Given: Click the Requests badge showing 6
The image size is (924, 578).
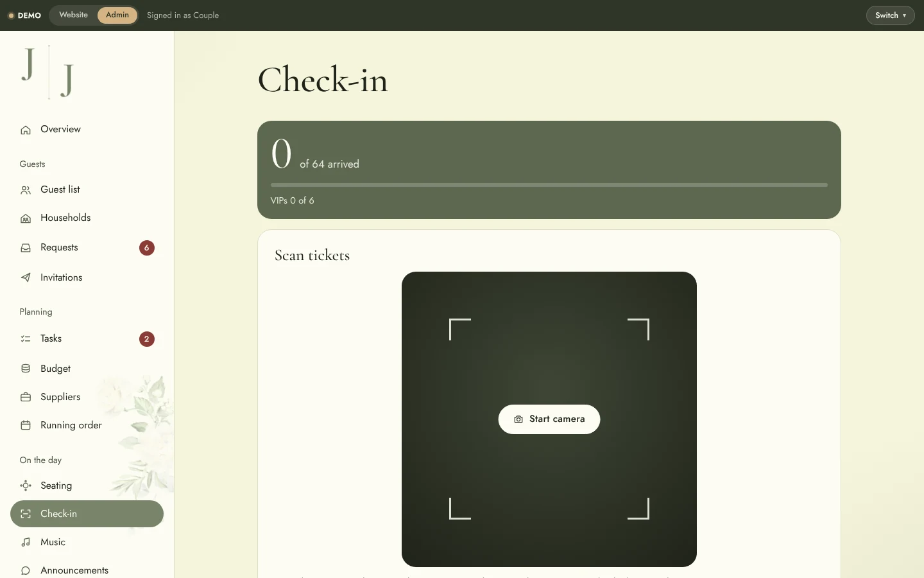Looking at the screenshot, I should tap(147, 248).
